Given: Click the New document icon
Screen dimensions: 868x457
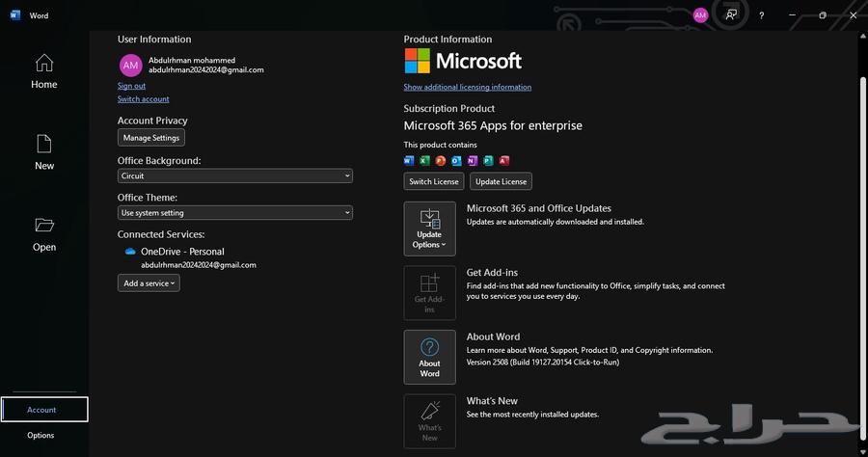Looking at the screenshot, I should tap(44, 145).
